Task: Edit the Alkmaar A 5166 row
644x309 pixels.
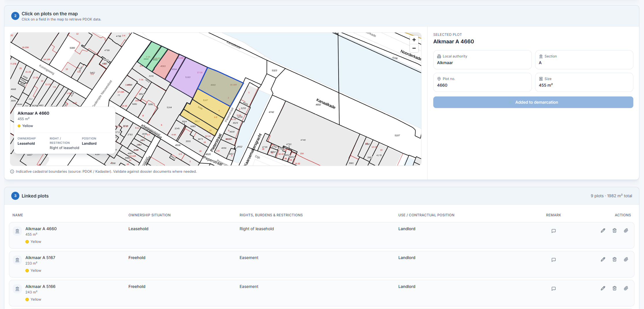Action: tap(603, 288)
